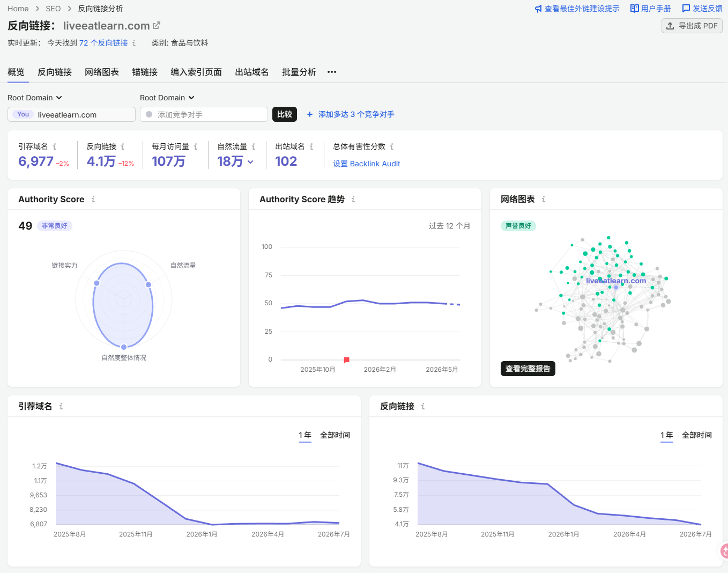Click info icon next to 出站域名 metric

coord(311,146)
